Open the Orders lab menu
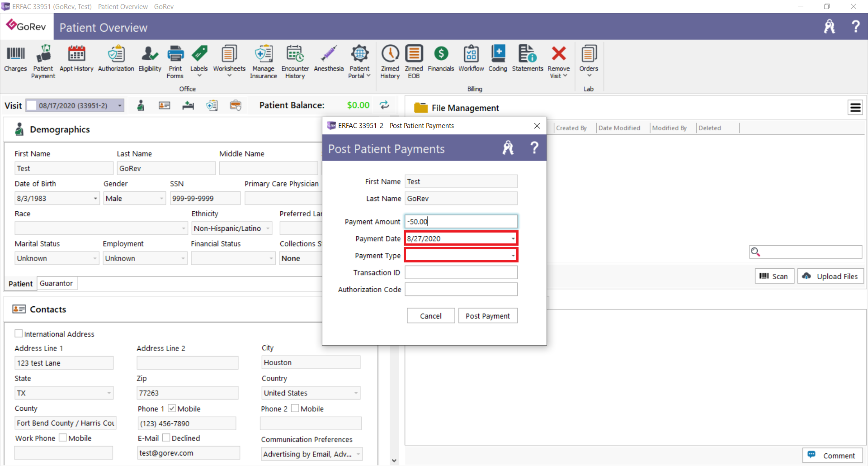Screen dimensions: 868x466 coord(589,61)
